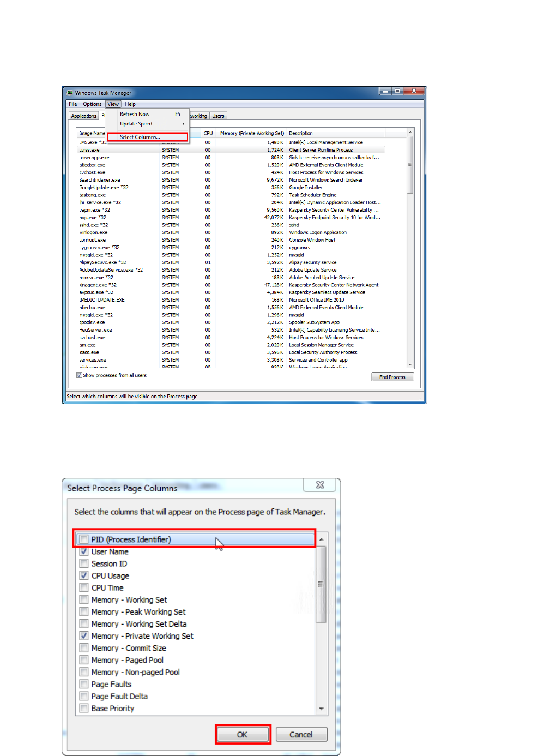Select the taskeng.exe process
Screen dimensions: 538x756
232,195
